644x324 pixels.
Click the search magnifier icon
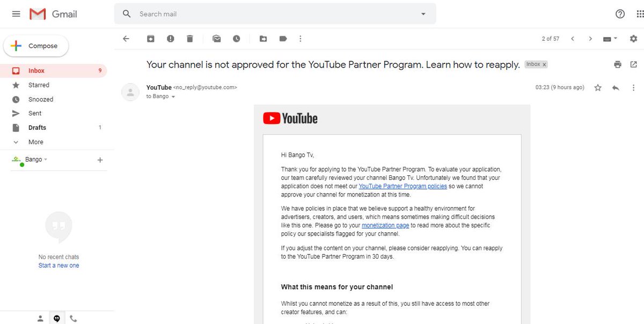[127, 14]
